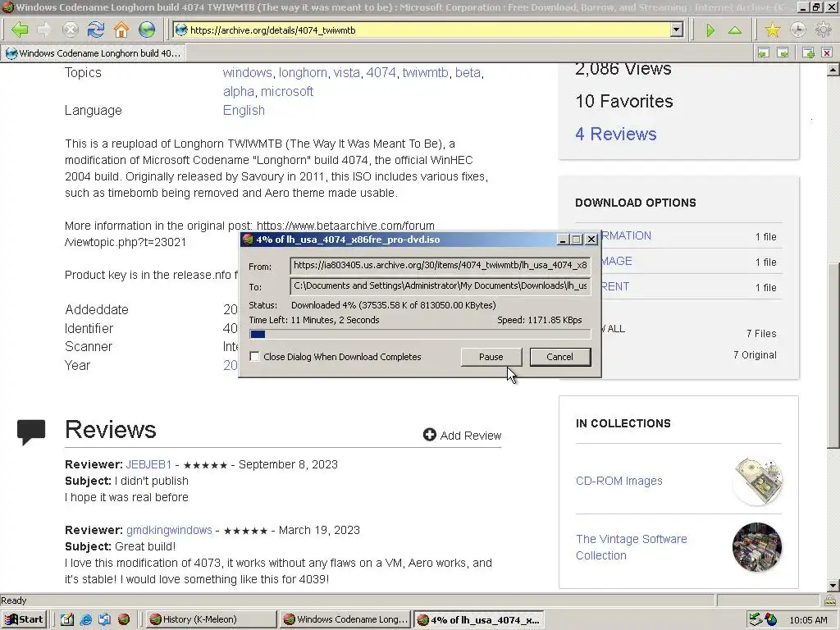The height and width of the screenshot is (630, 840).
Task: Switch to Windows Codename Long... taskbar window
Action: coord(345,619)
